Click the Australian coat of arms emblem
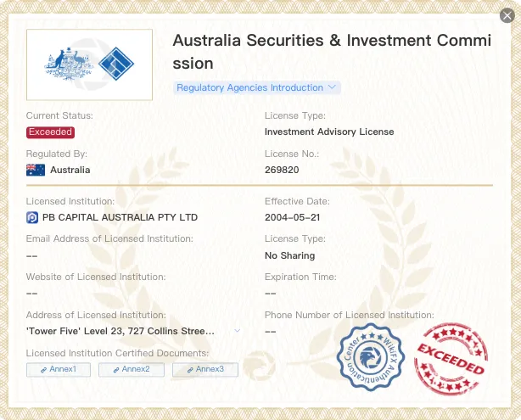This screenshot has height=420, width=521. (69, 64)
